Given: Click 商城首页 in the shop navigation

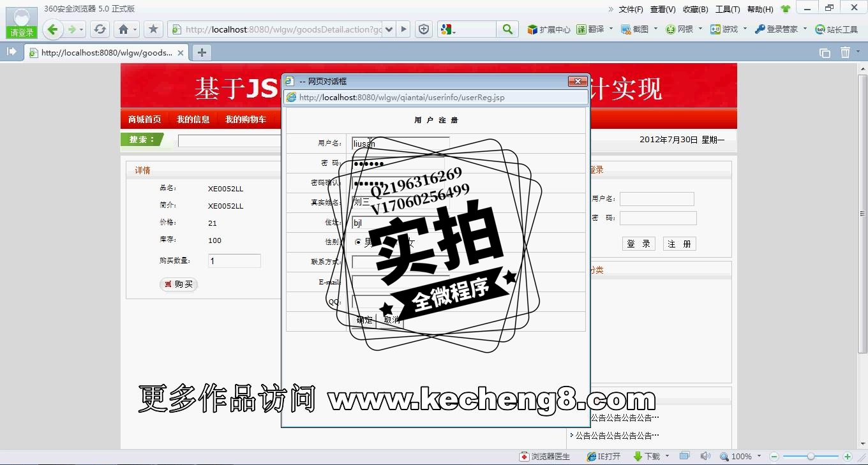Looking at the screenshot, I should [145, 119].
